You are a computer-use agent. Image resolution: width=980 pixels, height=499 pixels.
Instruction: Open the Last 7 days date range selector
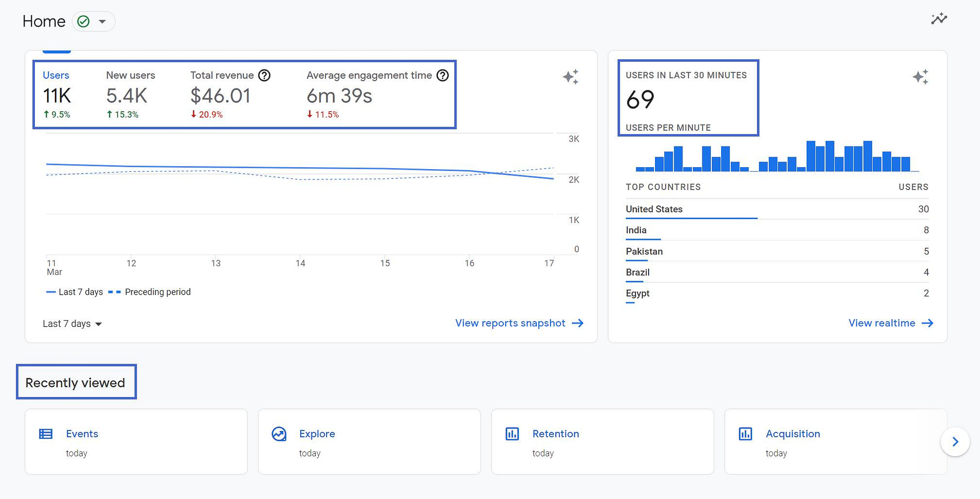72,323
